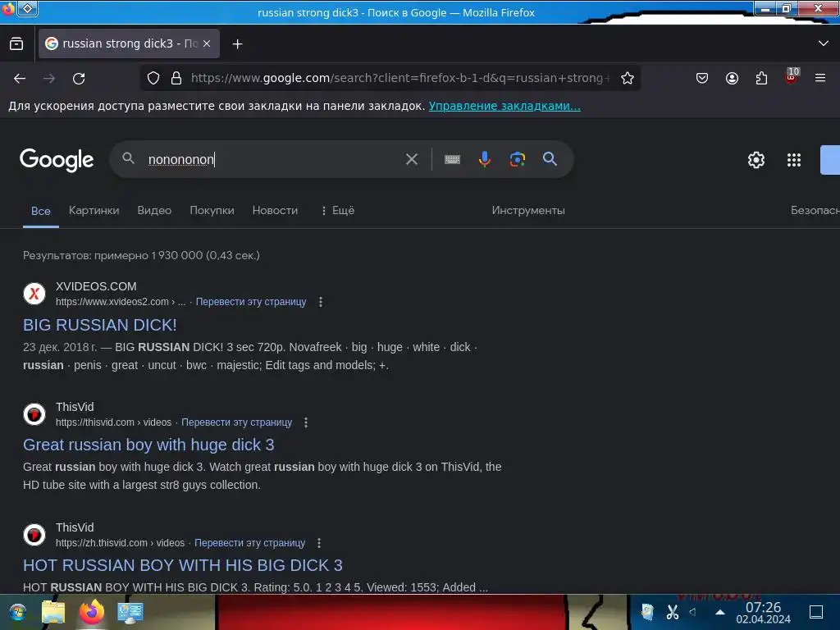
Task: Open more options for thisvid.com result
Action: coord(306,422)
